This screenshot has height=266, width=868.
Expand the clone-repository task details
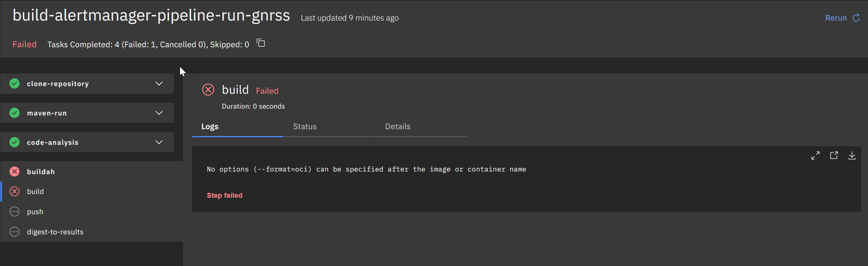pyautogui.click(x=159, y=83)
